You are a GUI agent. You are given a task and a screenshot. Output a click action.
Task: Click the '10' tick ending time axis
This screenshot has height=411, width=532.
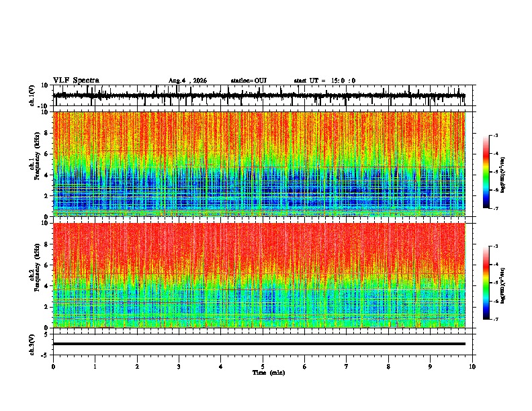tap(472, 367)
